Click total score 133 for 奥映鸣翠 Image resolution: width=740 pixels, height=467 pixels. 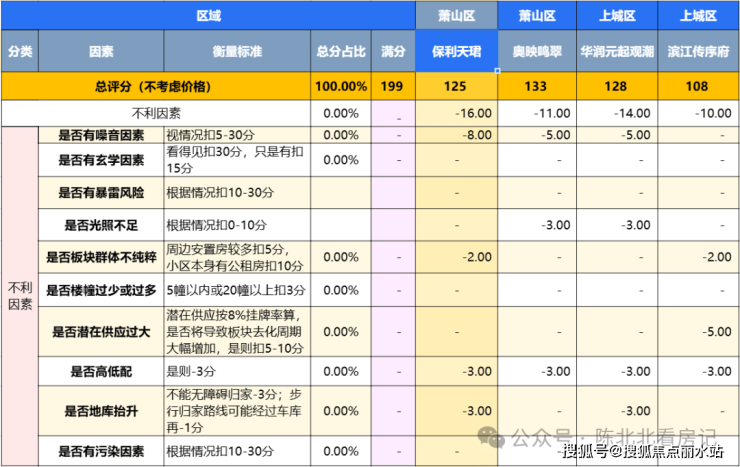(537, 86)
